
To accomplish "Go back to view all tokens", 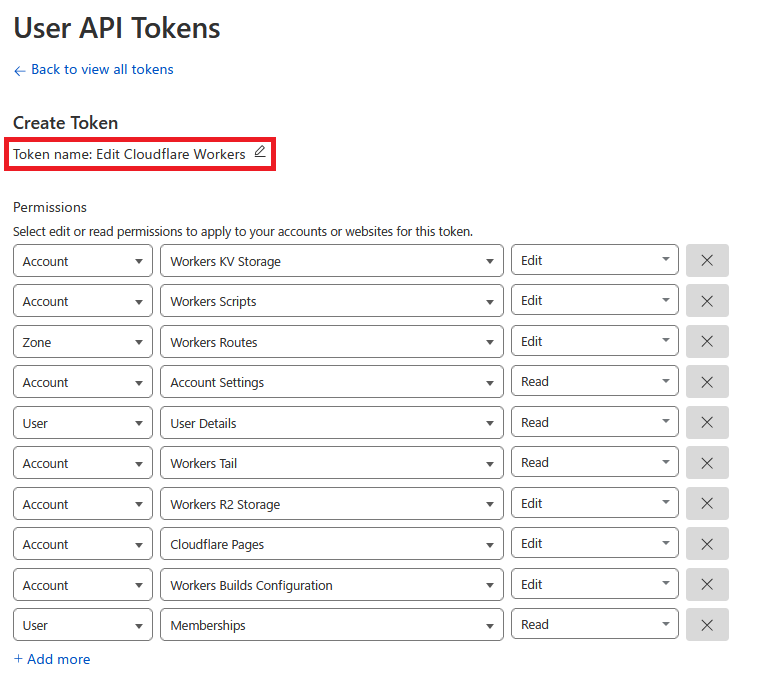I will [93, 69].
